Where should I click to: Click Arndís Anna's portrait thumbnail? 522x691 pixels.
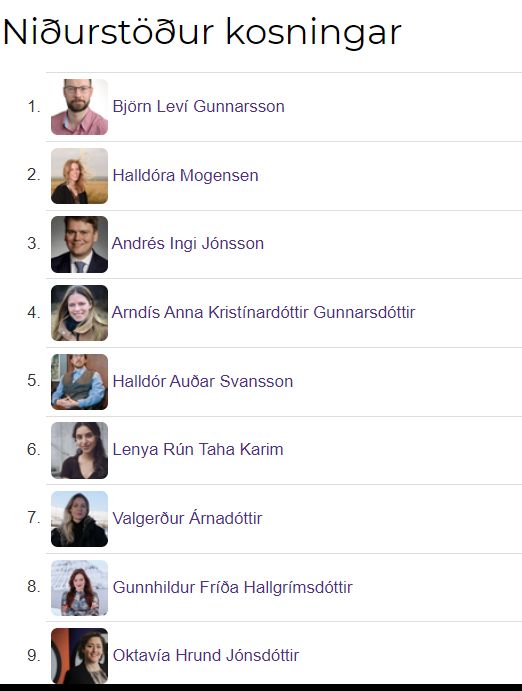(79, 313)
